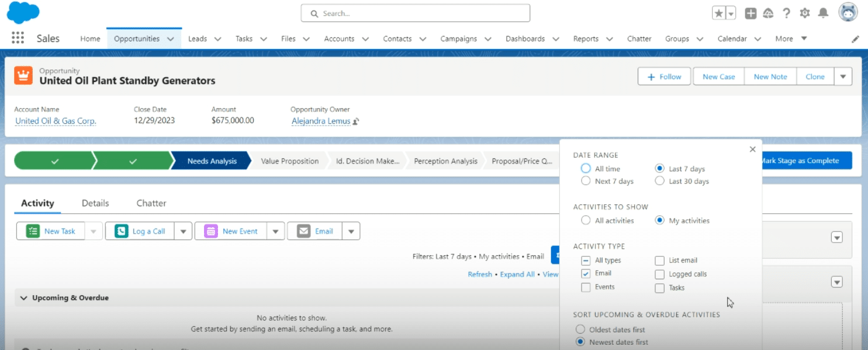This screenshot has width=868, height=350.
Task: Click the New Note button
Action: click(770, 77)
